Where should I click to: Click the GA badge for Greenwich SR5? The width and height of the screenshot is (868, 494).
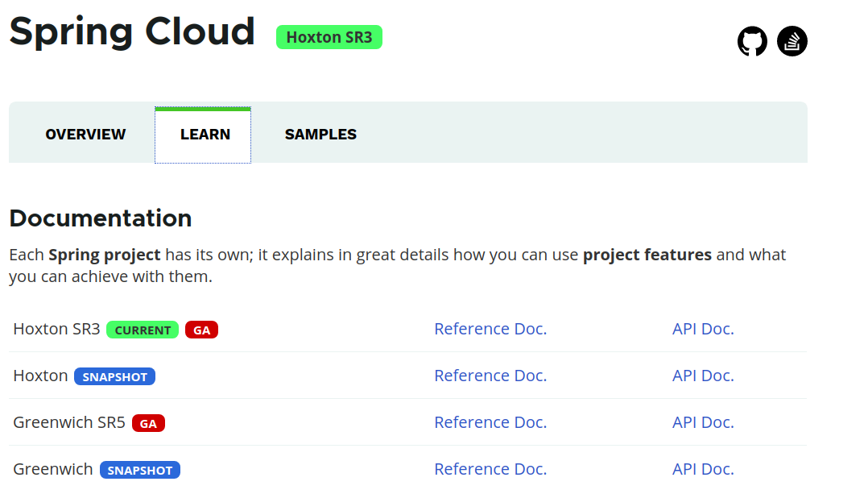147,422
